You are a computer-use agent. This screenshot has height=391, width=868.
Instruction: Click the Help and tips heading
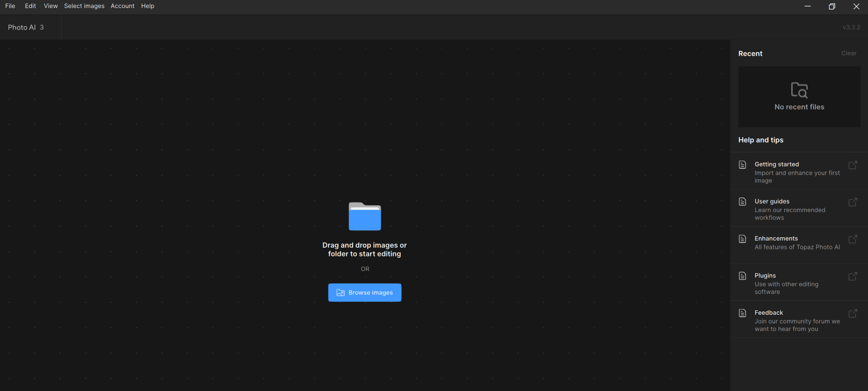761,140
